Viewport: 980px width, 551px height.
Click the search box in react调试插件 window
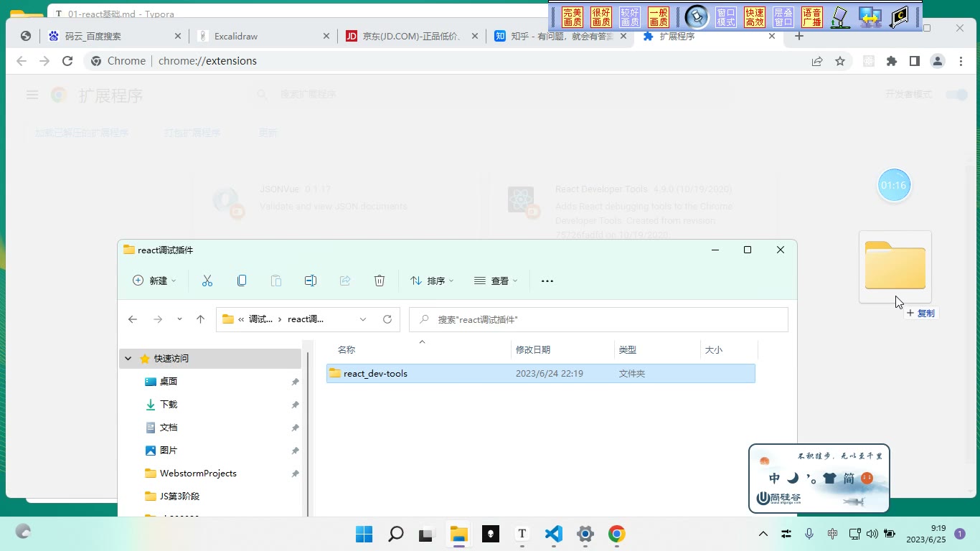(x=598, y=319)
